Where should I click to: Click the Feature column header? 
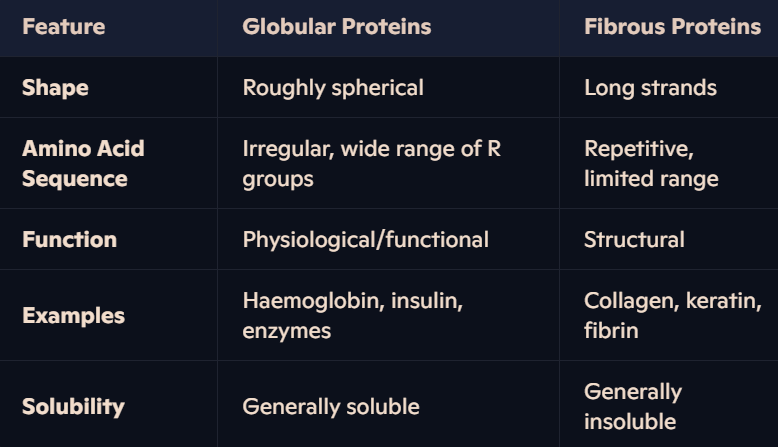pos(64,27)
